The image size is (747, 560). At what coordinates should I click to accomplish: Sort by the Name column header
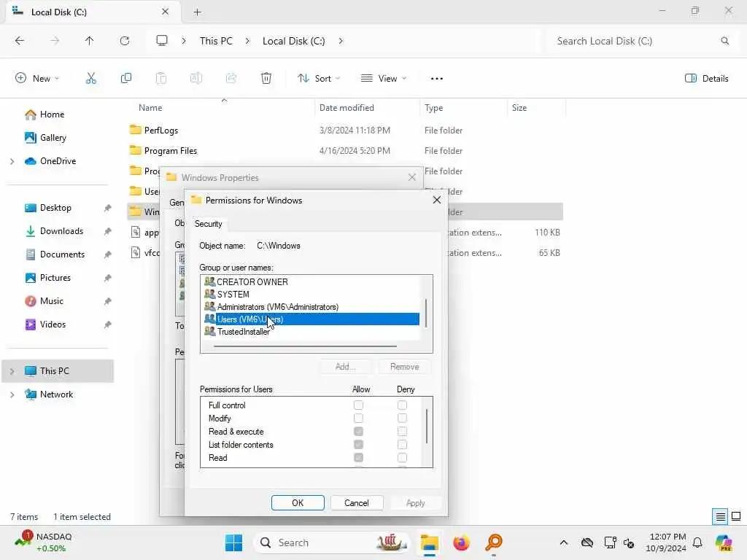[150, 108]
